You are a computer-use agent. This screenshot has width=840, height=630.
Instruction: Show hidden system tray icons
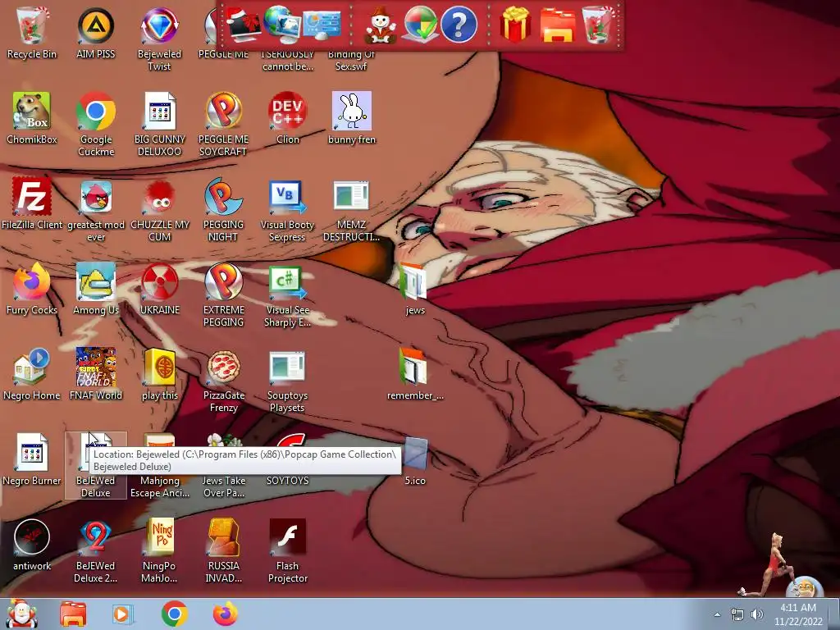point(717,614)
